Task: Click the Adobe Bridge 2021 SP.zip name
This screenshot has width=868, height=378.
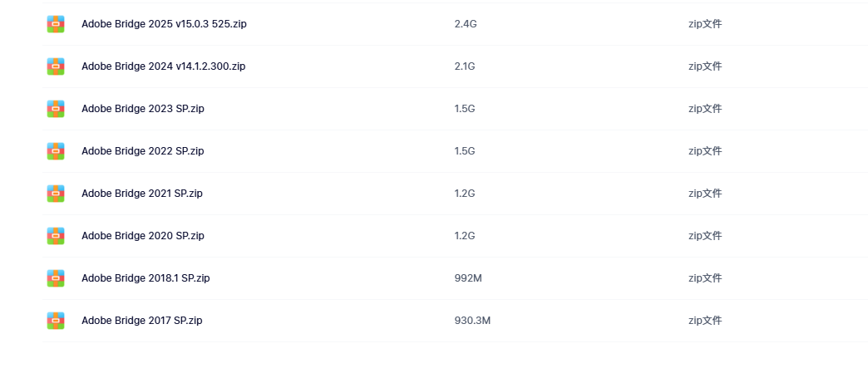Action: coord(141,193)
